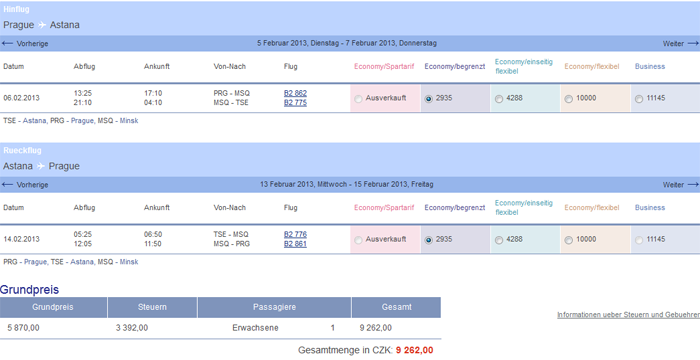Click the plane icon between Astana and Prague

(x=41, y=166)
